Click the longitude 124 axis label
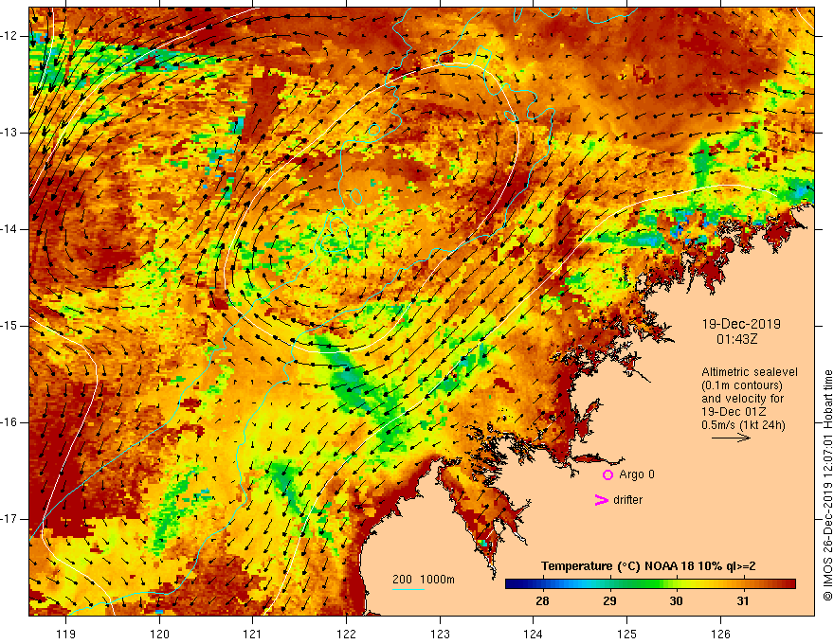Image resolution: width=834 pixels, height=644 pixels. (533, 634)
